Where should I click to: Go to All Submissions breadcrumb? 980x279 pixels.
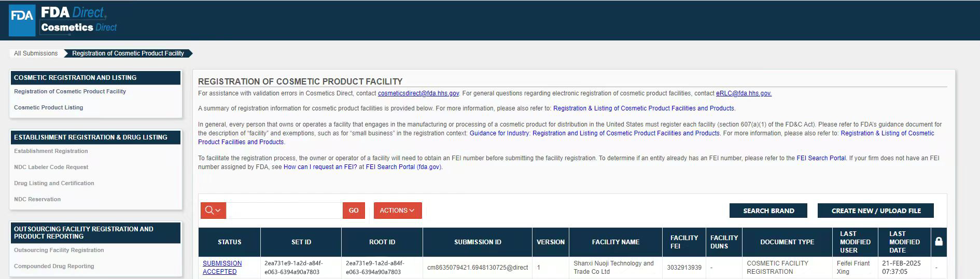(36, 53)
